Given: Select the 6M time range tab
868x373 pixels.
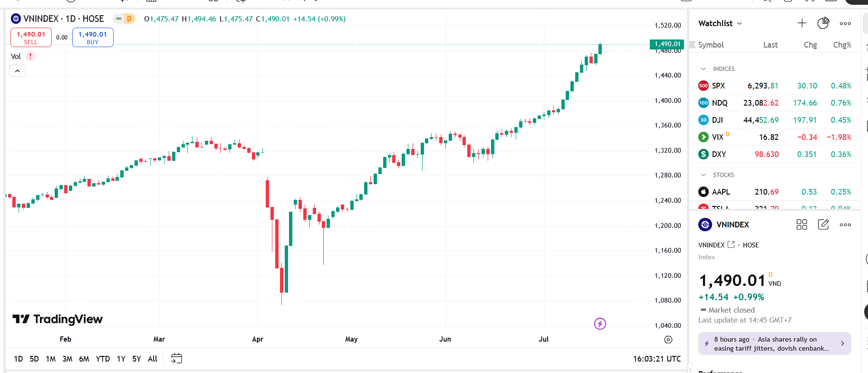Looking at the screenshot, I should click(84, 359).
